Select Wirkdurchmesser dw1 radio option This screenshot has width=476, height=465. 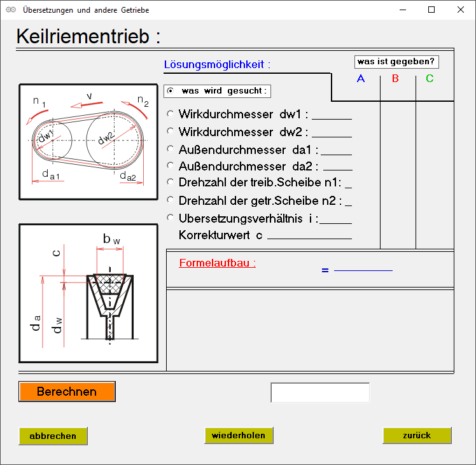(x=170, y=115)
